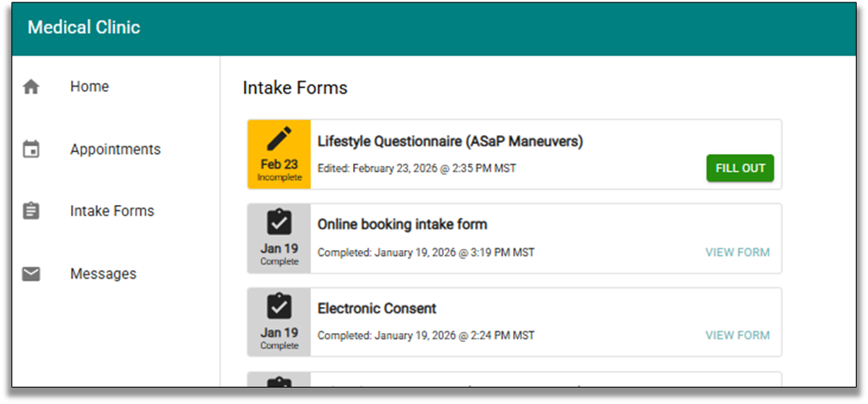The width and height of the screenshot is (868, 404).
Task: Click clipboard check icon for Online booking form
Action: pyautogui.click(x=279, y=222)
